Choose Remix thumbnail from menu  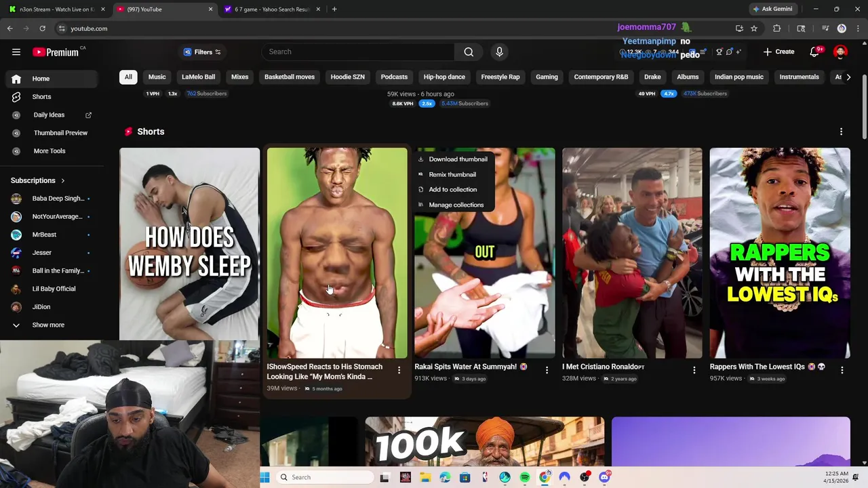point(453,174)
